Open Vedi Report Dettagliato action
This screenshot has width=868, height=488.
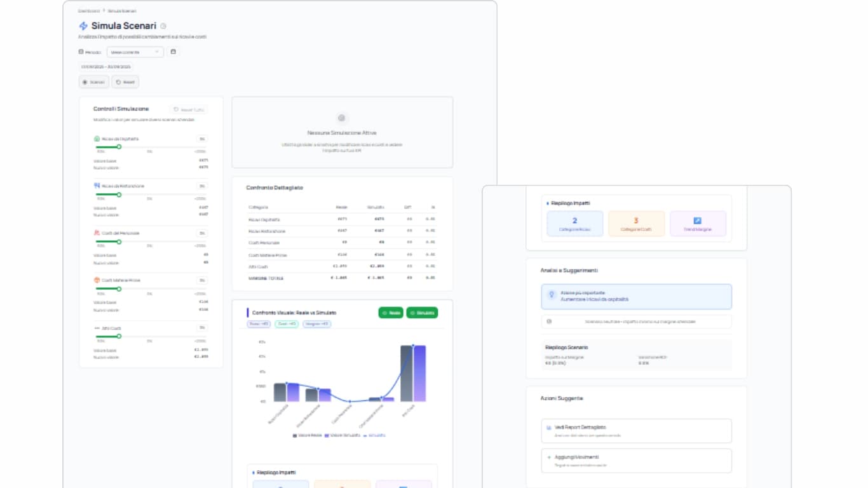point(636,430)
